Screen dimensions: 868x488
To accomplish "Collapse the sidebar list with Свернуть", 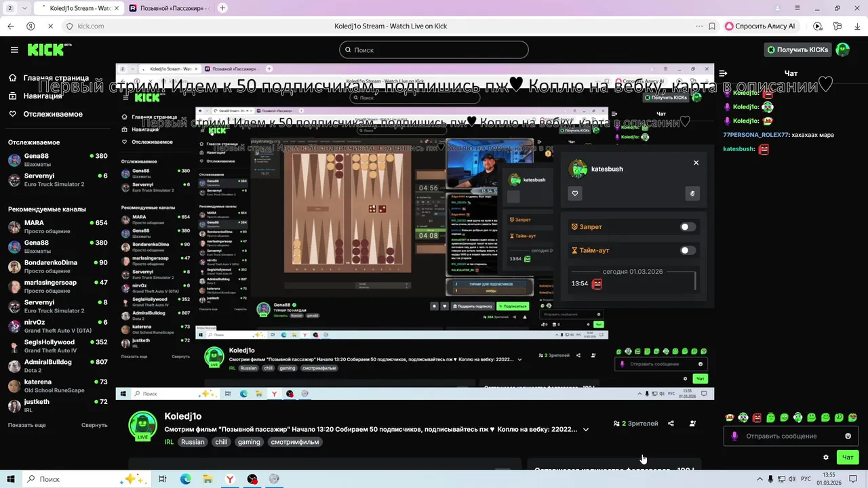I will [94, 425].
